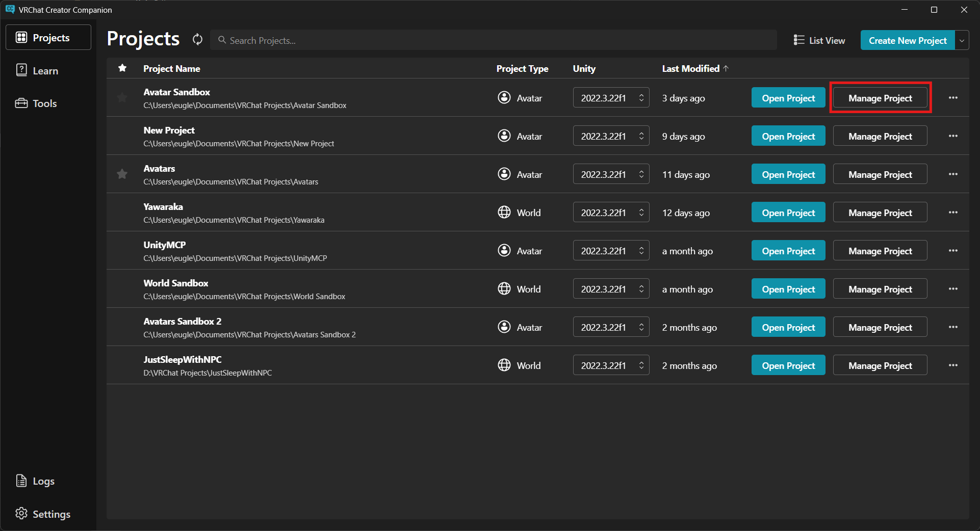Manage the World Sandbox project
Image resolution: width=980 pixels, height=531 pixels.
tap(880, 288)
